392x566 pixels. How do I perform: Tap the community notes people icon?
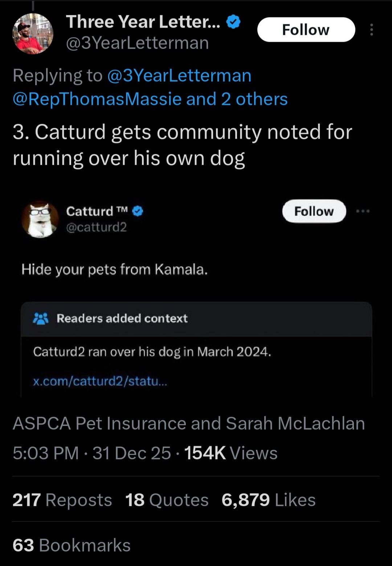(40, 319)
